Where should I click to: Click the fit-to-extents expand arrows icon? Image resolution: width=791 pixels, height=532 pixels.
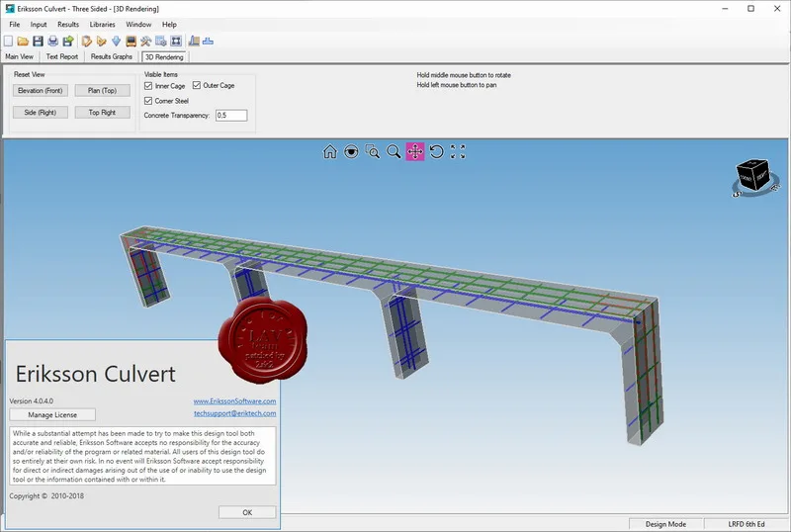tap(458, 151)
